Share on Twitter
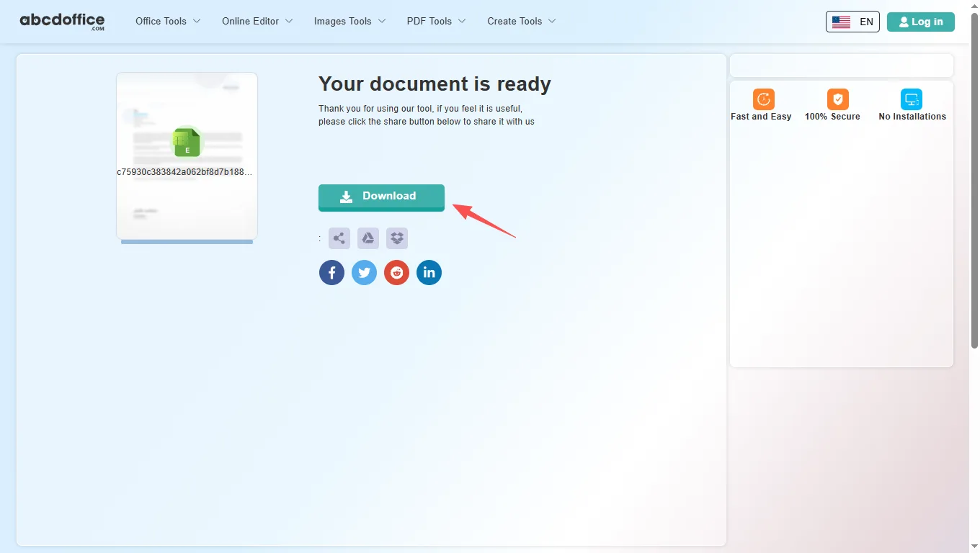The image size is (980, 553). (364, 272)
